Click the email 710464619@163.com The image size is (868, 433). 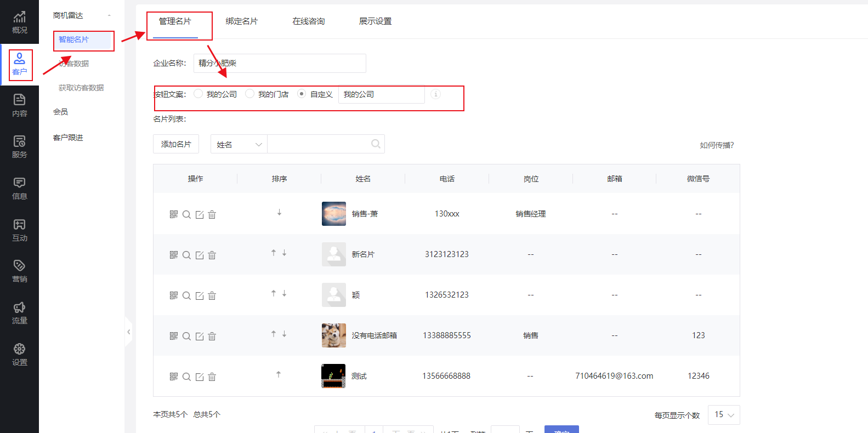click(x=614, y=376)
